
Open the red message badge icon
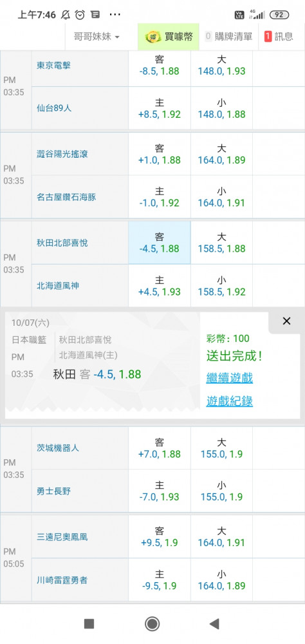pyautogui.click(x=268, y=37)
